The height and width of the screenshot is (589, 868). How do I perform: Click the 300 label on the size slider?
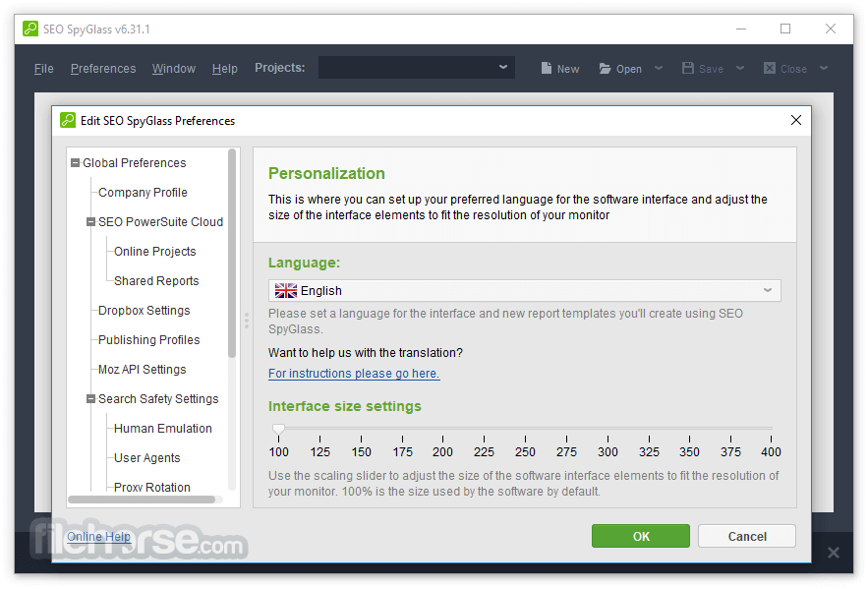[608, 451]
